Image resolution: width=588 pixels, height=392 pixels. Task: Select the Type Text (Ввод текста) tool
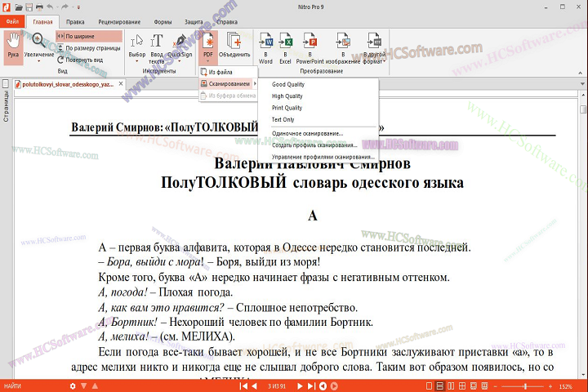coord(157,45)
